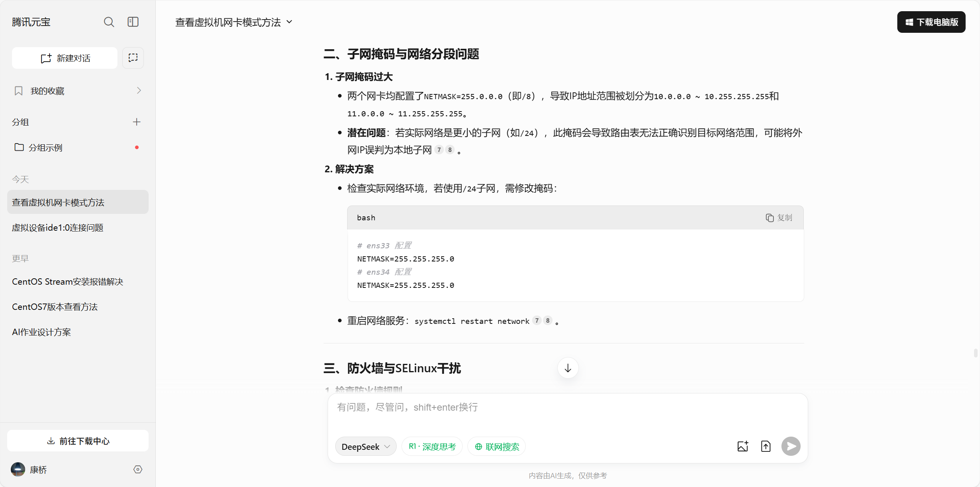Click the add group plus icon
980x487 pixels.
click(x=137, y=122)
